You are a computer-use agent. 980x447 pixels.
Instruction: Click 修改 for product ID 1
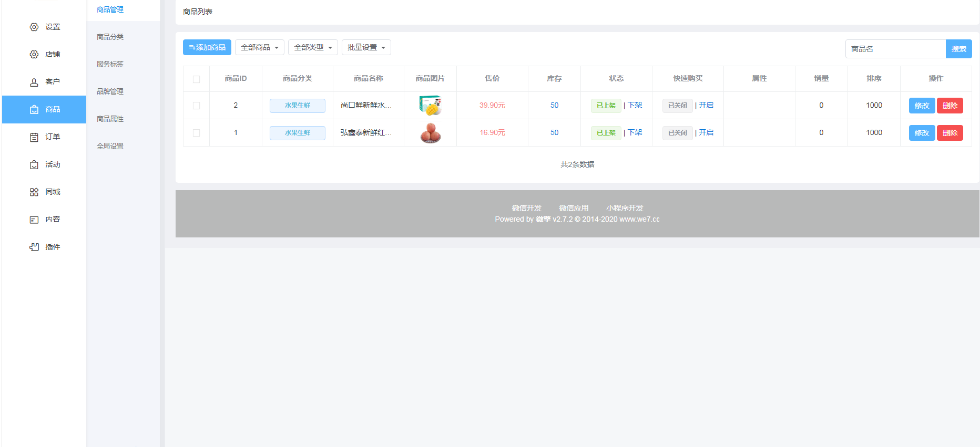922,133
